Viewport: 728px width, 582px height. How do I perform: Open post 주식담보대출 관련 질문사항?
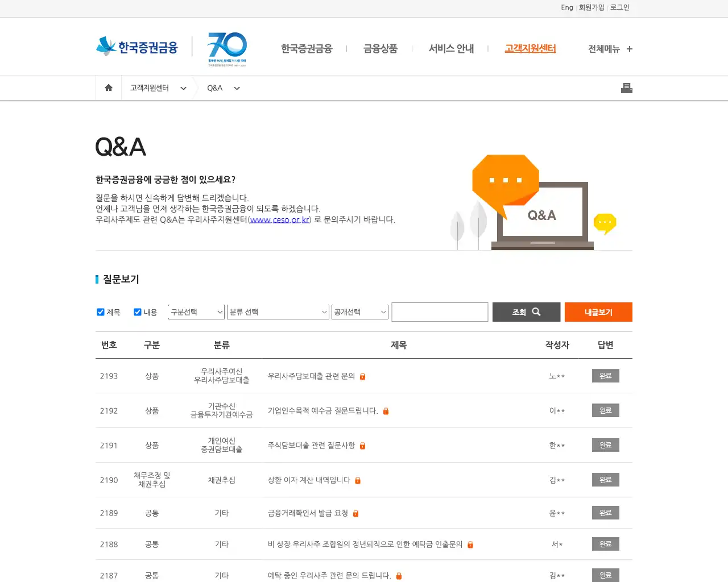tap(311, 446)
